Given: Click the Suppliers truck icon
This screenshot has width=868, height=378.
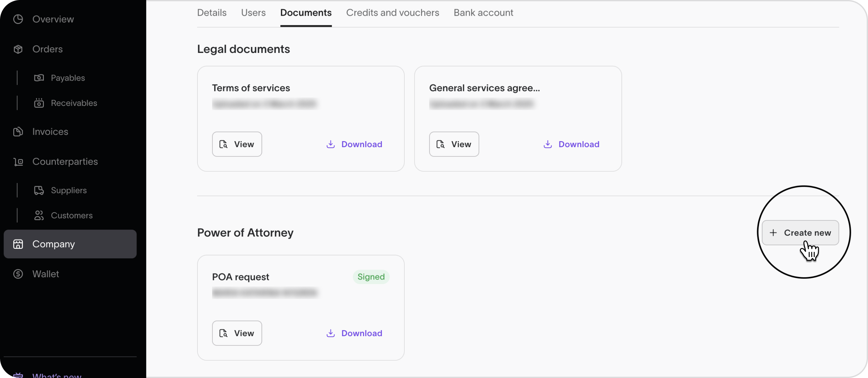Looking at the screenshot, I should pos(39,190).
